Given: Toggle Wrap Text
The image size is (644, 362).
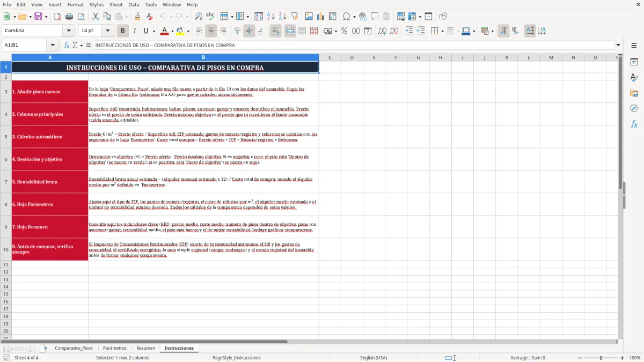Looking at the screenshot, I should click(275, 31).
